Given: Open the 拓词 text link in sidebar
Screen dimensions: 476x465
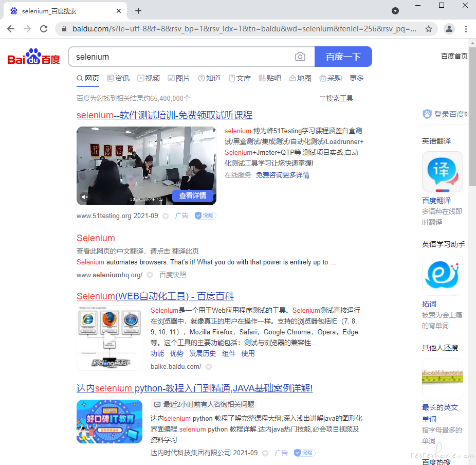Looking at the screenshot, I should [429, 304].
